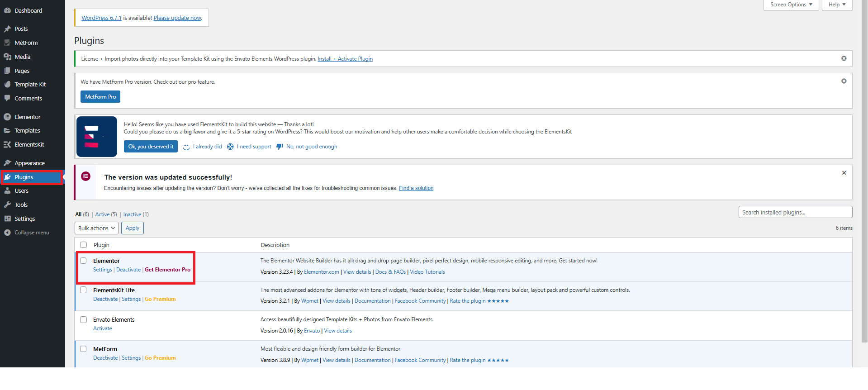The image size is (868, 390).
Task: Click the Users person icon
Action: (x=7, y=190)
